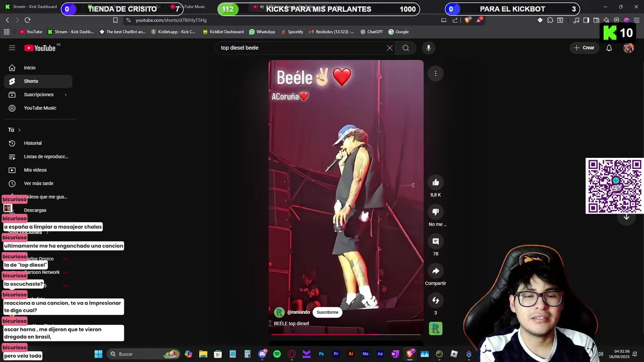
Task: Open Photoshop from the taskbar
Action: 321,354
